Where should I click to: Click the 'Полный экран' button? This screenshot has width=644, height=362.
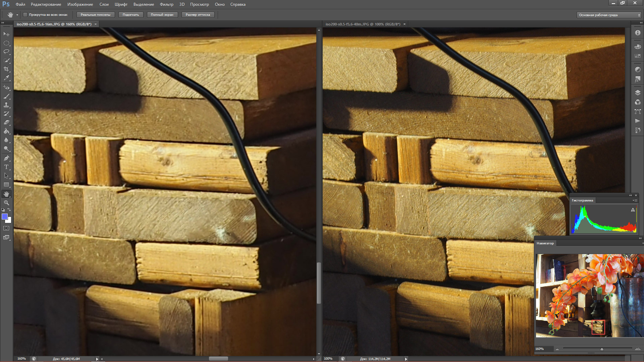[162, 15]
